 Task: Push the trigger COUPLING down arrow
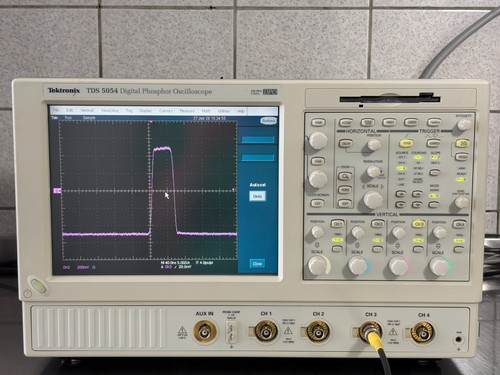pyautogui.click(x=417, y=204)
